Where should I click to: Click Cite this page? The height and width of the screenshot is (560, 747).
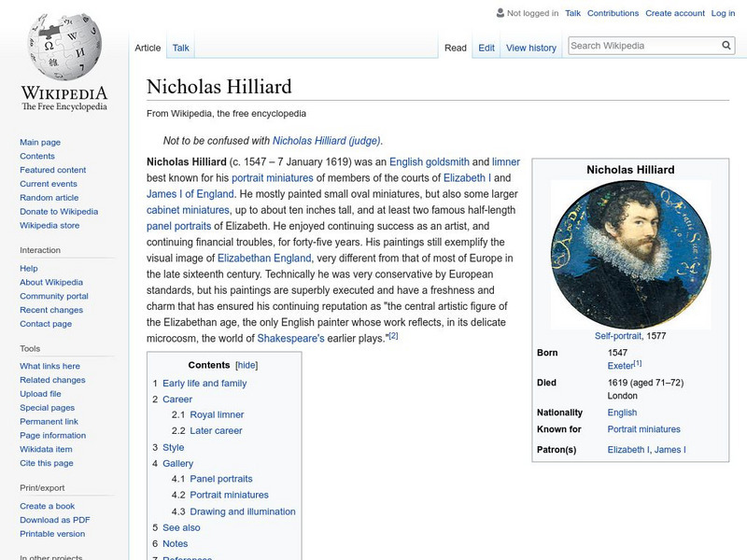(46, 462)
